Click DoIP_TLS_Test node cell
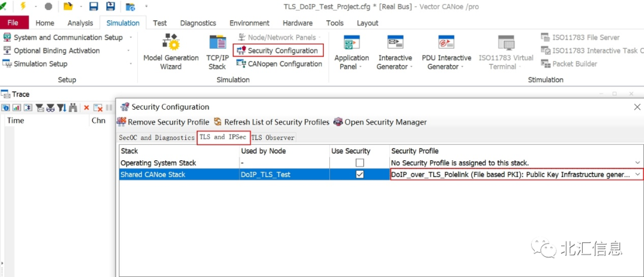The image size is (644, 277). click(284, 175)
